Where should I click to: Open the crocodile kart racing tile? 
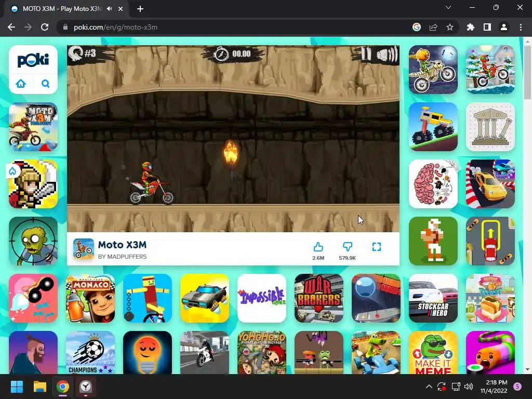376,353
